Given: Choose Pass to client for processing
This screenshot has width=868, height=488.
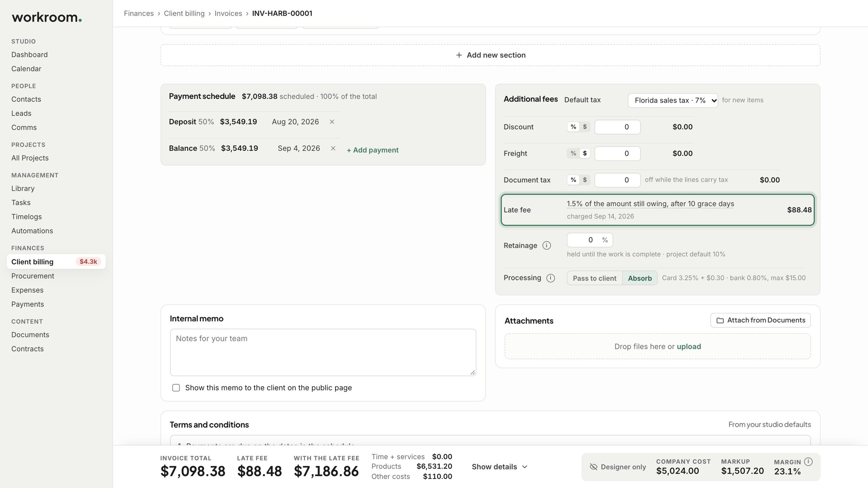Looking at the screenshot, I should (595, 278).
